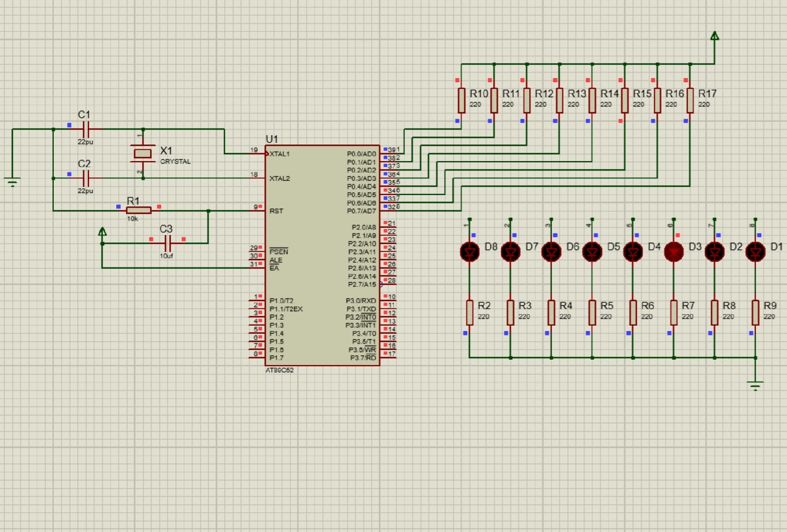Select resistor R14 body
Viewport: 787px width, 532px height.
[x=592, y=100]
